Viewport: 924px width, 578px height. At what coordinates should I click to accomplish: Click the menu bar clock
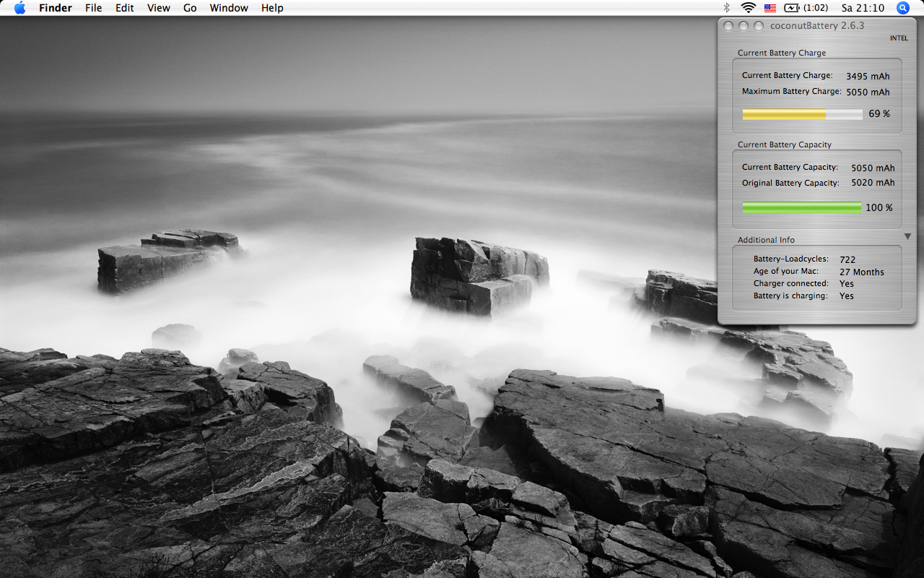(x=863, y=8)
